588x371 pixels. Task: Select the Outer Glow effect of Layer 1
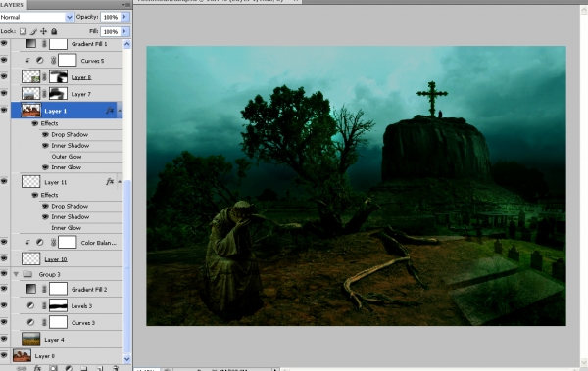pyautogui.click(x=67, y=157)
